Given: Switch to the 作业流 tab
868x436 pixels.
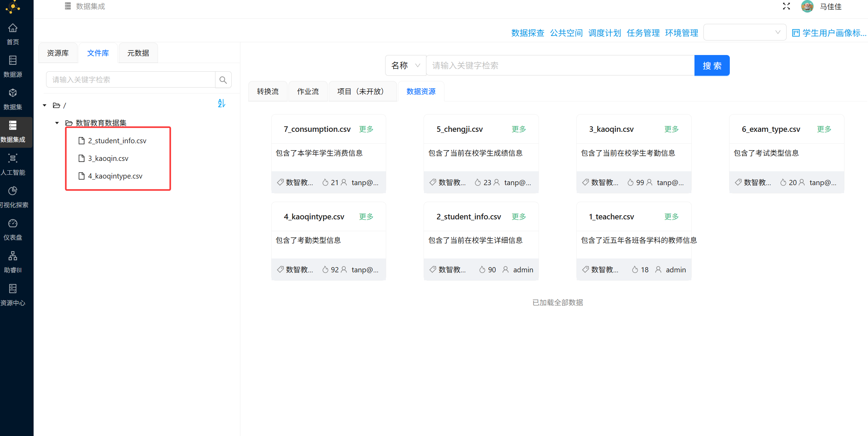Looking at the screenshot, I should (x=308, y=91).
